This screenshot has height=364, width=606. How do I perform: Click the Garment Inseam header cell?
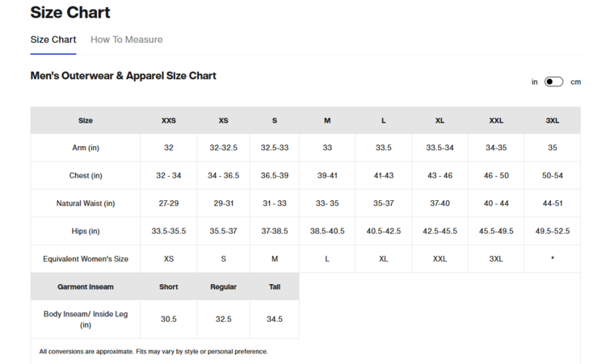click(x=85, y=287)
